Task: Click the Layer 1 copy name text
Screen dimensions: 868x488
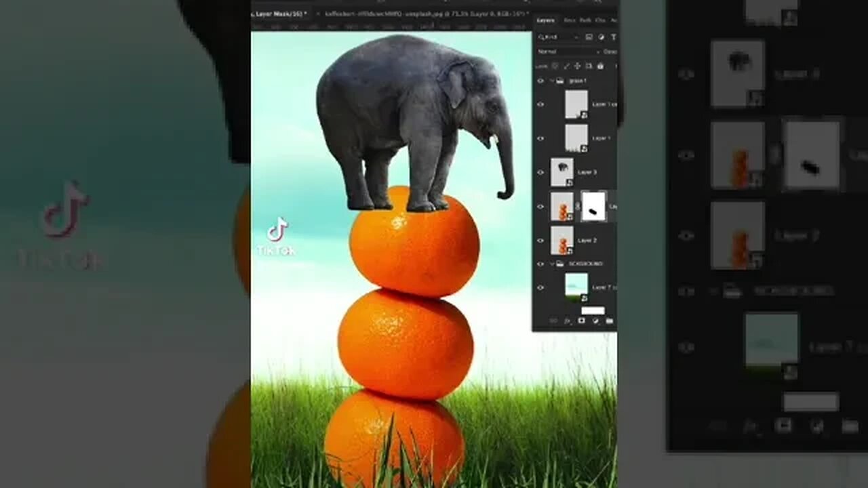Action: pyautogui.click(x=604, y=104)
